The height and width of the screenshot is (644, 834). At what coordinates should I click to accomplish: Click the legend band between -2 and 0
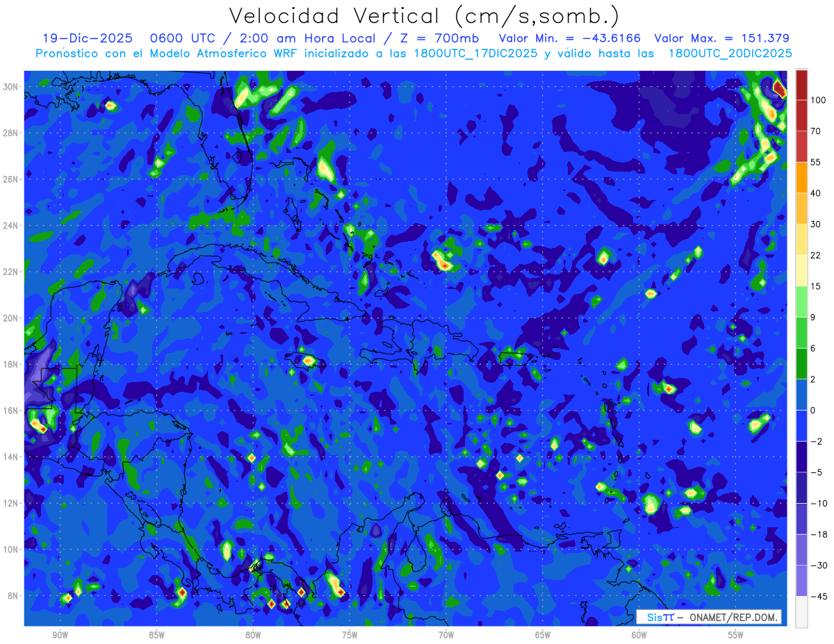tap(801, 425)
